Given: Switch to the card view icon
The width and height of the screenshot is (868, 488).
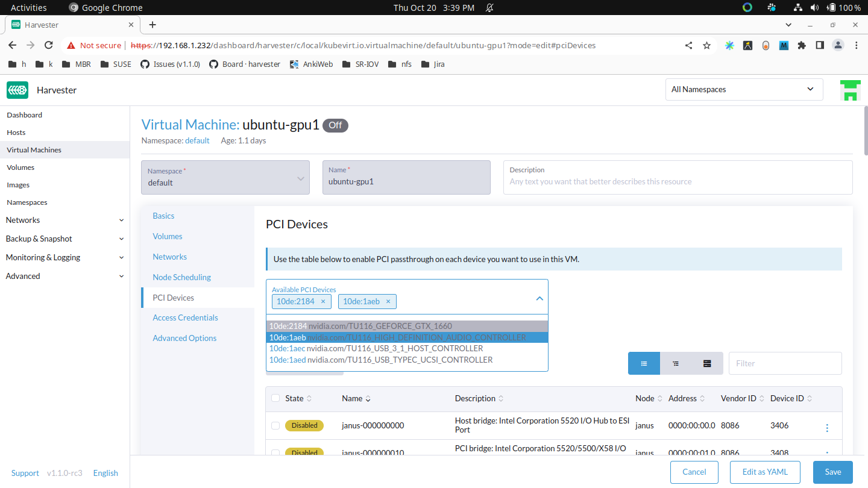Looking at the screenshot, I should [x=707, y=363].
